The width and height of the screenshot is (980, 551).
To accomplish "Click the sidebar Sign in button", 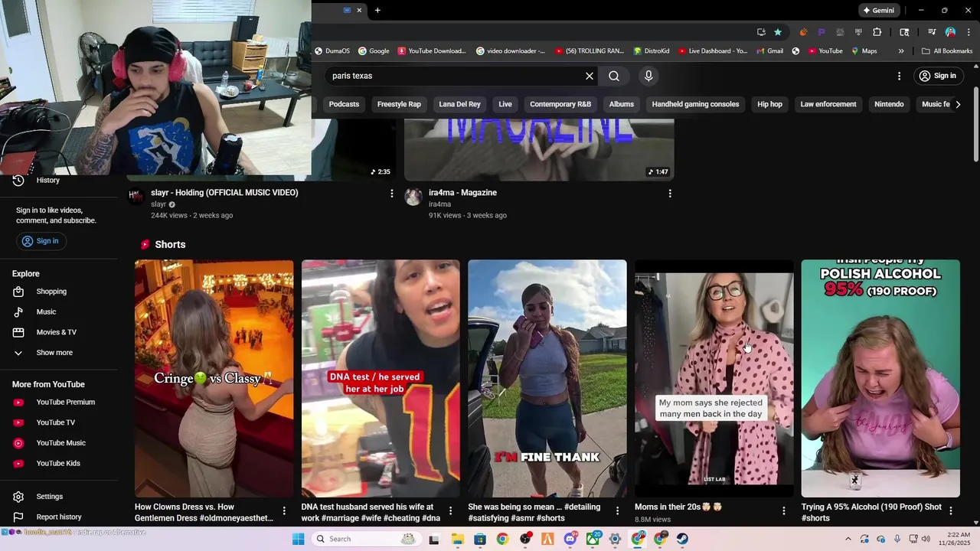I will point(40,241).
